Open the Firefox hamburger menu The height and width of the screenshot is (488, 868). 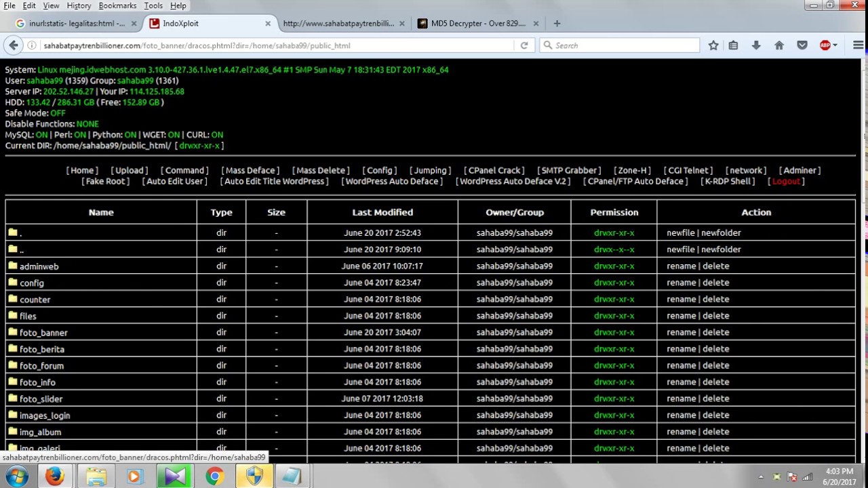[858, 45]
